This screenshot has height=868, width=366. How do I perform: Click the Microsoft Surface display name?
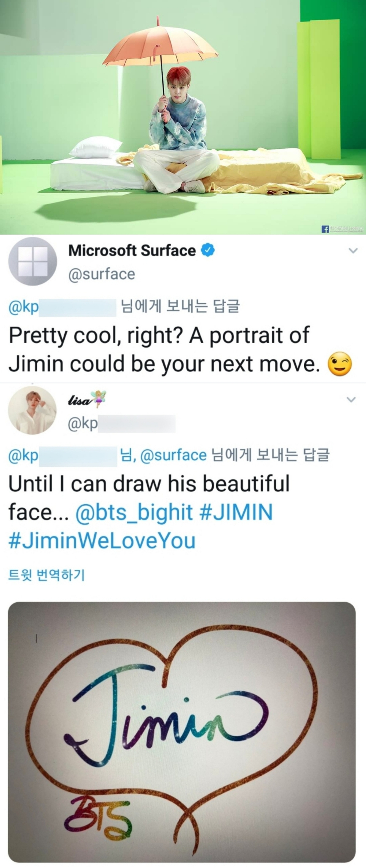[132, 250]
